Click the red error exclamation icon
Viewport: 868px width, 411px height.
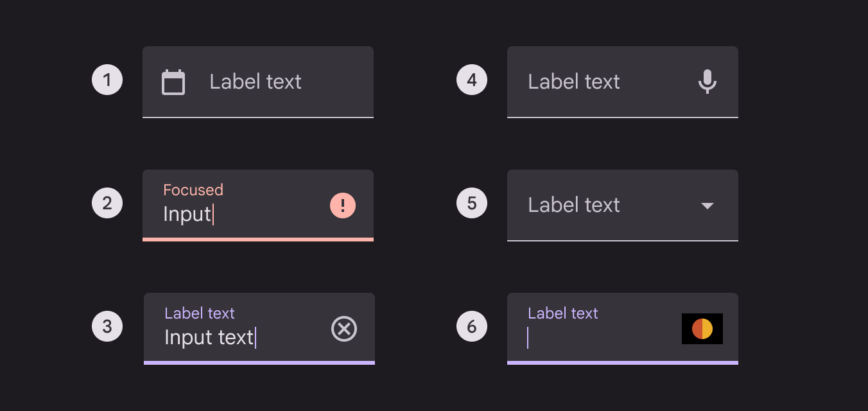coord(343,205)
